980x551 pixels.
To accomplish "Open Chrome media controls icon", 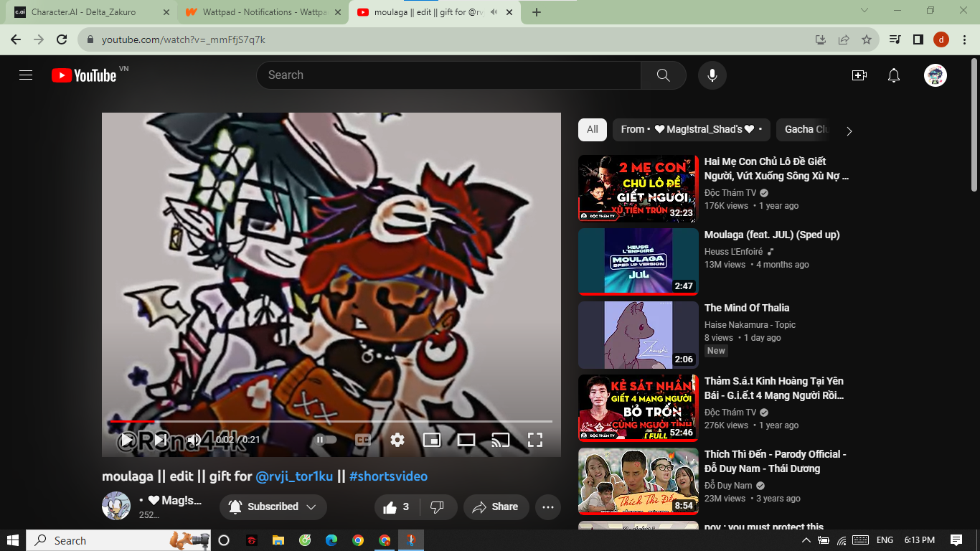I will click(895, 39).
